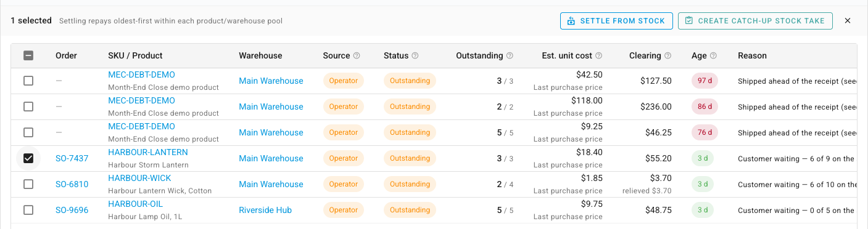868x229 pixels.
Task: Click Operator badge in SO-9696 row
Action: pyautogui.click(x=344, y=210)
